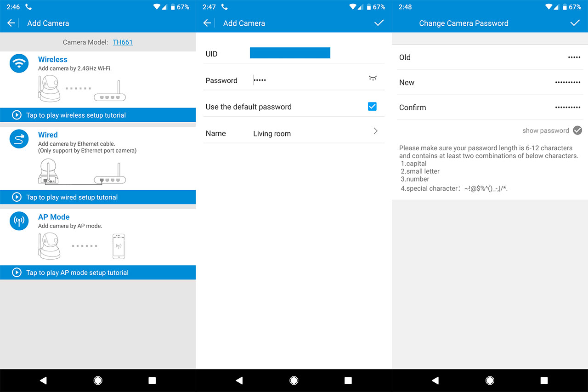The image size is (588, 392).
Task: Open the Living room name selector
Action: [x=272, y=134]
